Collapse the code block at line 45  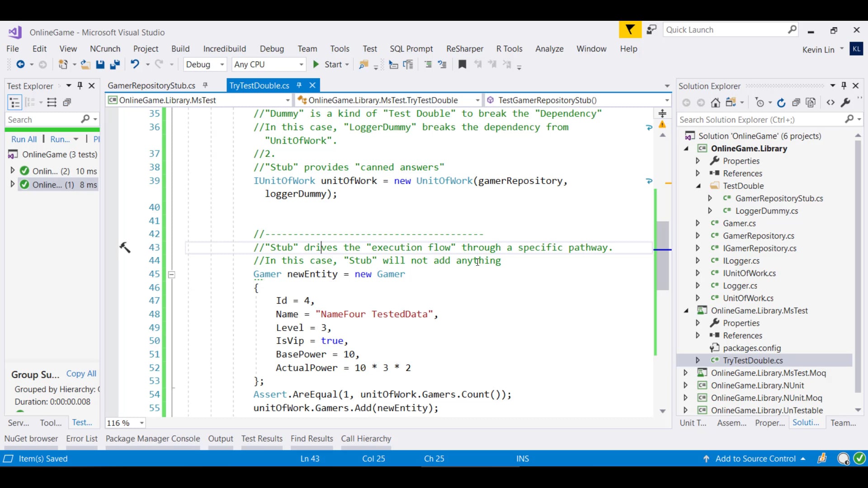click(x=172, y=274)
